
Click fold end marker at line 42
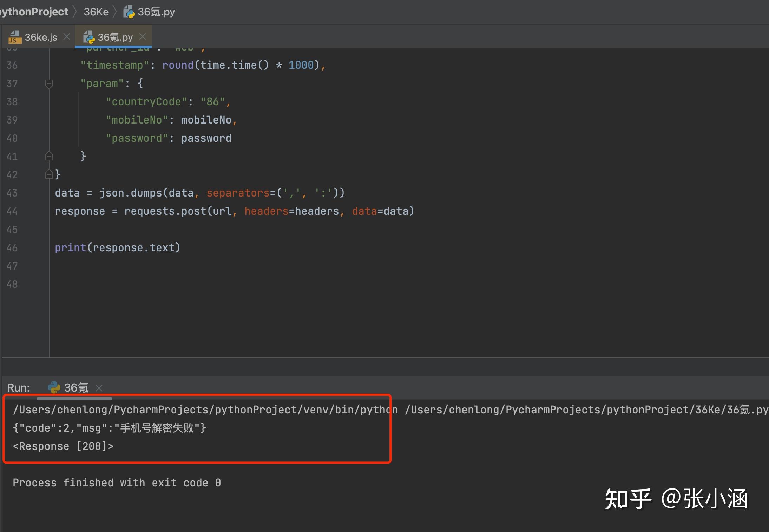tap(49, 174)
